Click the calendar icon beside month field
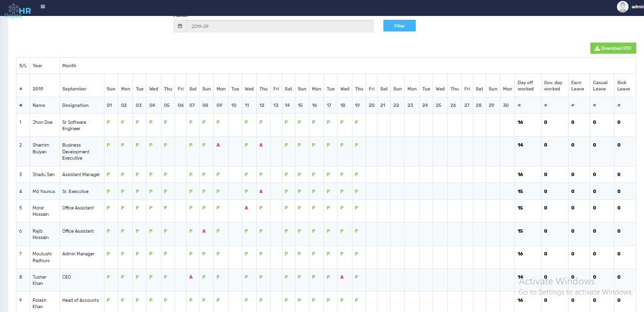Image resolution: width=644 pixels, height=312 pixels. [x=180, y=26]
